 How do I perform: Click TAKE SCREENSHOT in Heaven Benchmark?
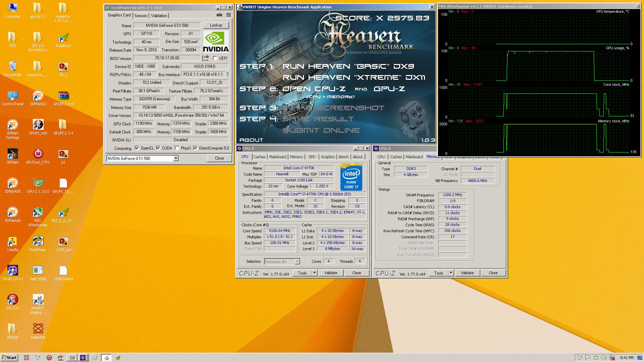tap(333, 108)
